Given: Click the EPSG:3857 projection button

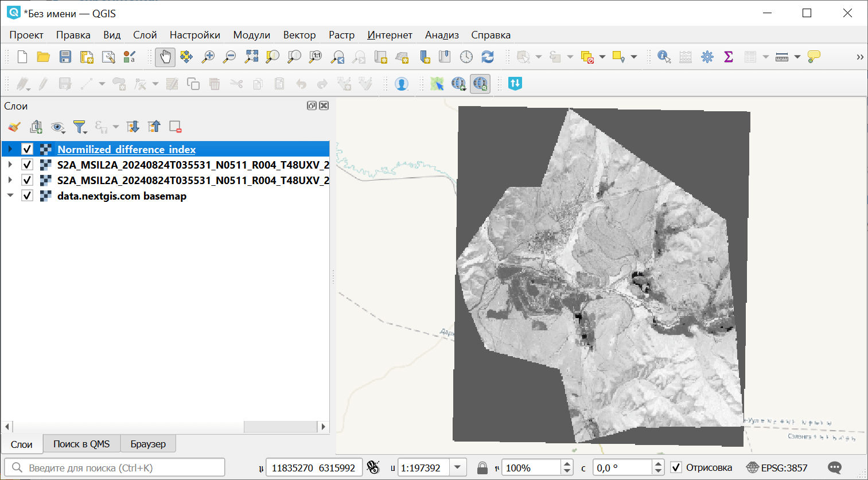Looking at the screenshot, I should tap(777, 468).
